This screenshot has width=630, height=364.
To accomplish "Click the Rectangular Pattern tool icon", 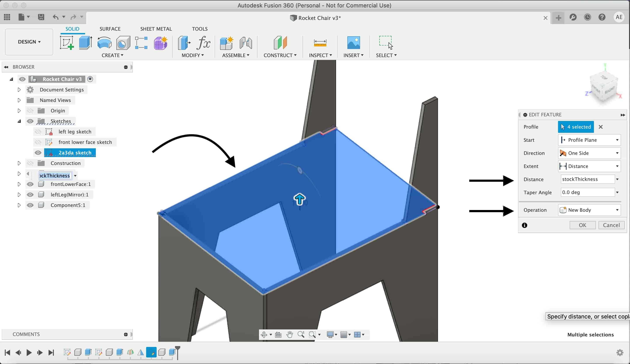I will [141, 43].
